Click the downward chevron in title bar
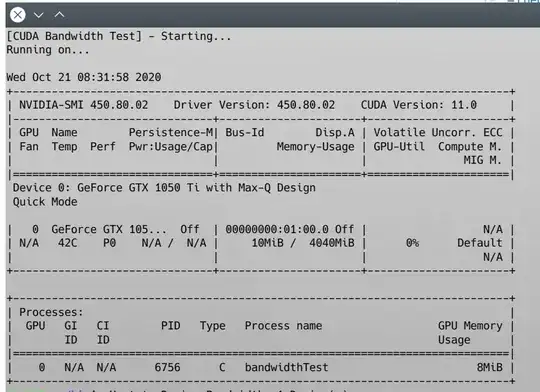540x392 pixels. 39,15
